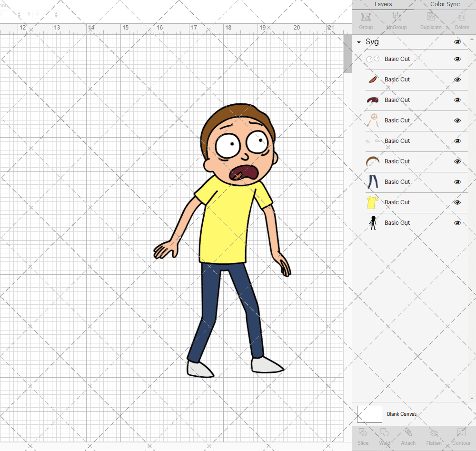Select the blue pants layer thumbnail
The width and height of the screenshot is (476, 451).
point(373,181)
